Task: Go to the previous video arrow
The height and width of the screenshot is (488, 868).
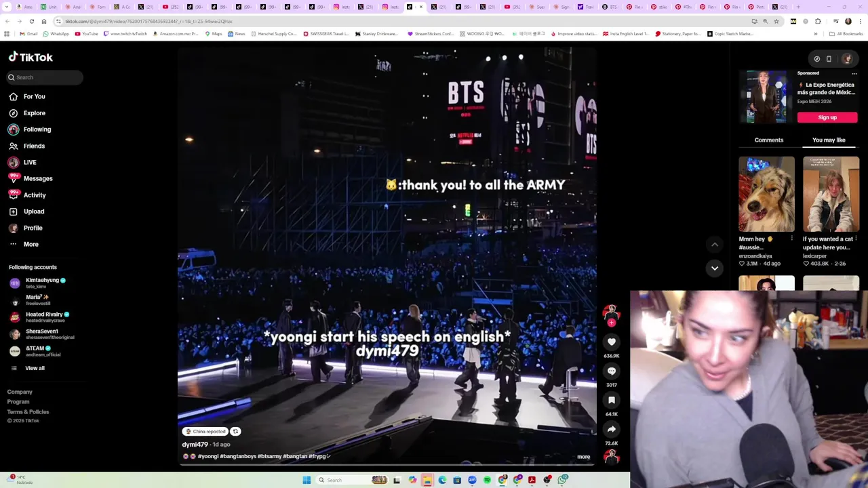Action: (x=715, y=245)
